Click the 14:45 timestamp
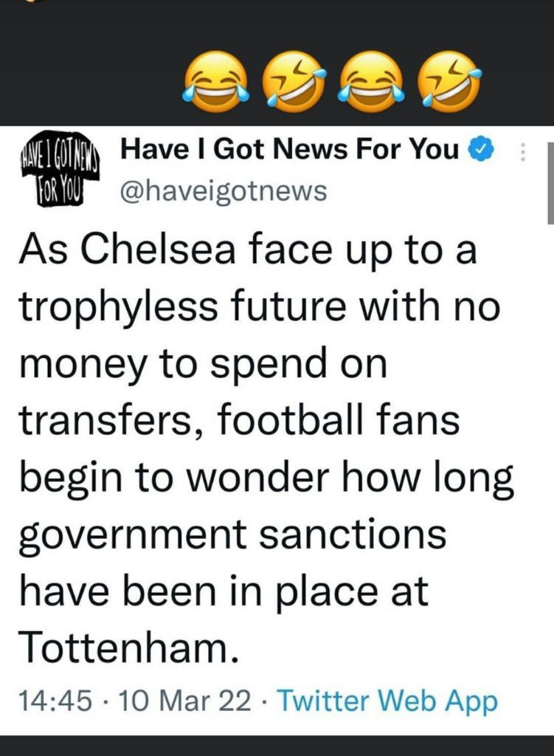 [55, 701]
